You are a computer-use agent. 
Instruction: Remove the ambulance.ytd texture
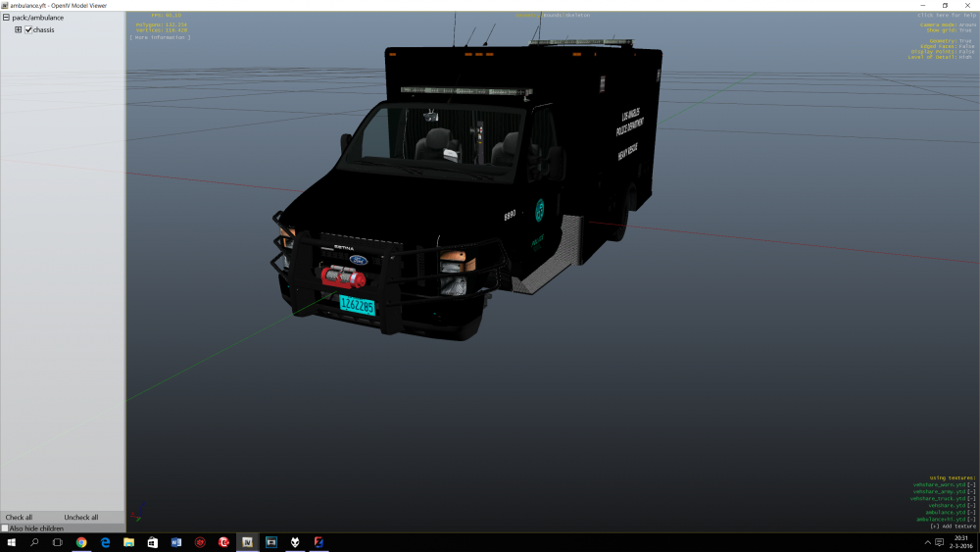tap(971, 512)
